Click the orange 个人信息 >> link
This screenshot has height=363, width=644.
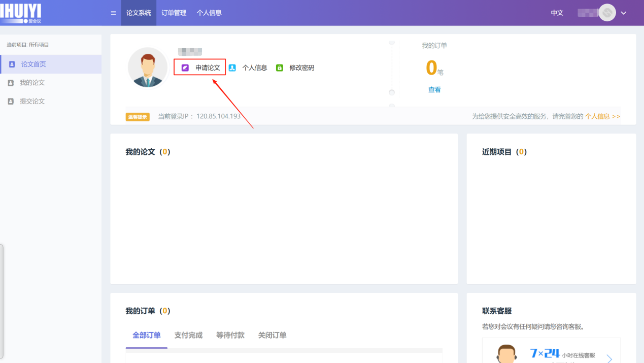602,116
